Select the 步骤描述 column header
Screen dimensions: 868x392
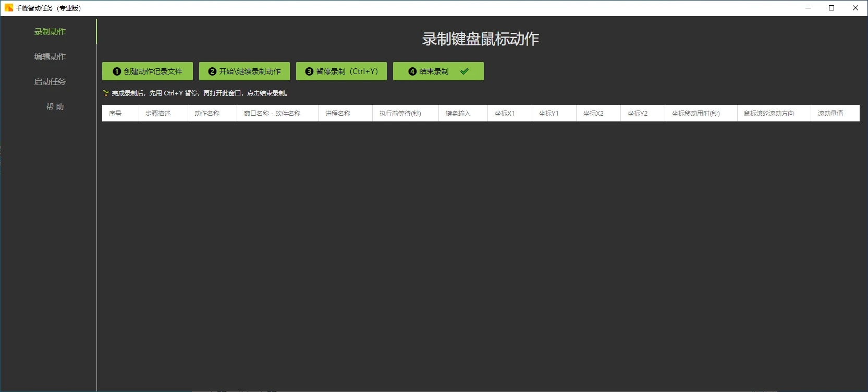(158, 114)
